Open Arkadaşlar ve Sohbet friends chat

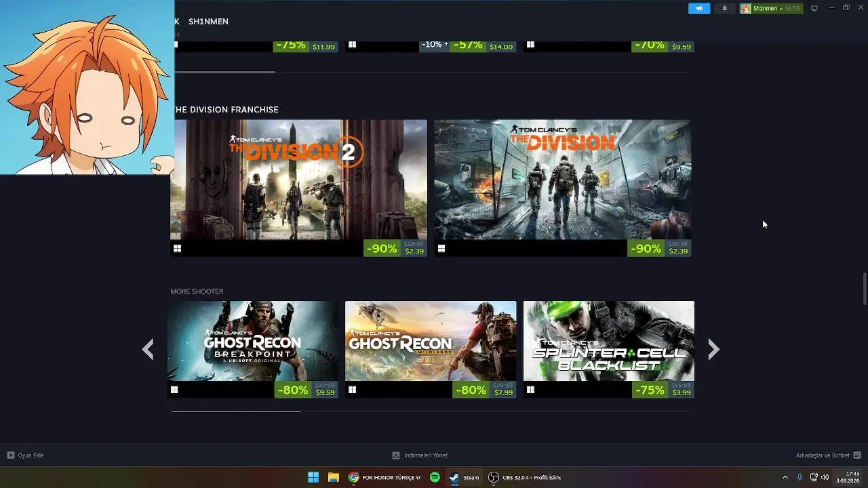point(828,455)
